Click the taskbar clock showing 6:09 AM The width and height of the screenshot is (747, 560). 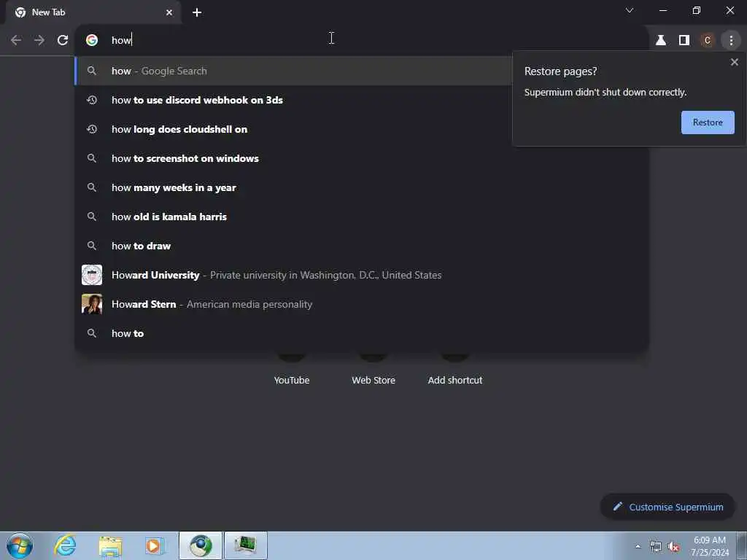coord(710,546)
